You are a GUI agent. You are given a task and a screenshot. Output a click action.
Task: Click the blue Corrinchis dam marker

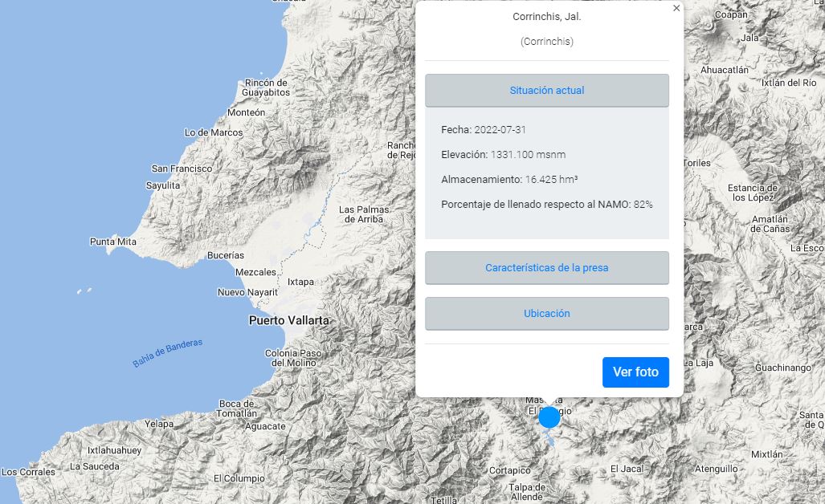[x=549, y=417]
